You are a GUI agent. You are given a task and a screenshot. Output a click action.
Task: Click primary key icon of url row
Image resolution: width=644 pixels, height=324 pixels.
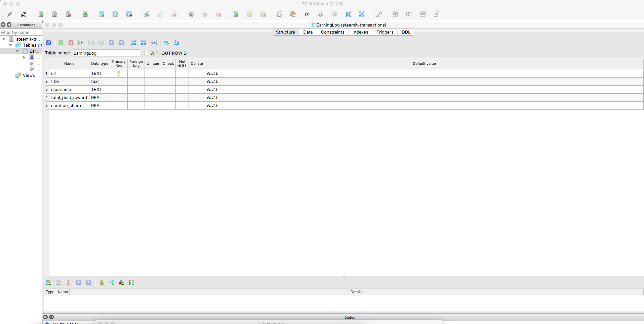coord(119,73)
